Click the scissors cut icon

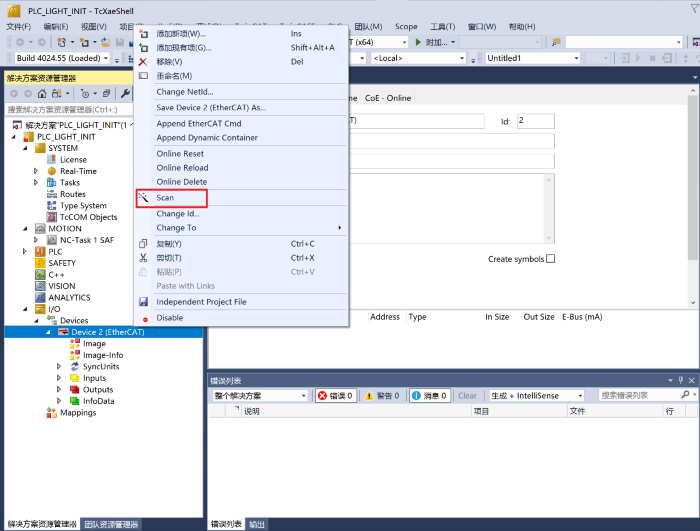point(143,258)
